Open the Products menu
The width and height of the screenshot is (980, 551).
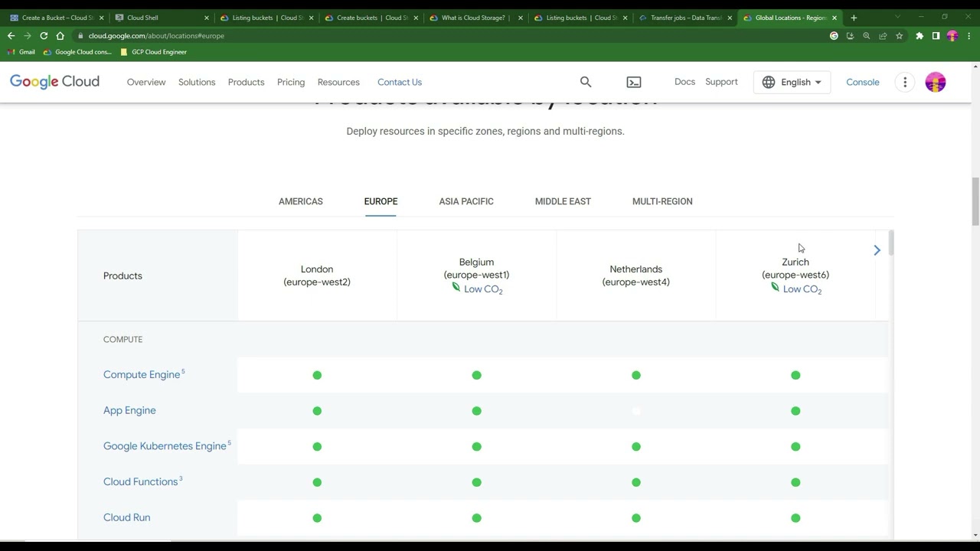click(x=246, y=82)
